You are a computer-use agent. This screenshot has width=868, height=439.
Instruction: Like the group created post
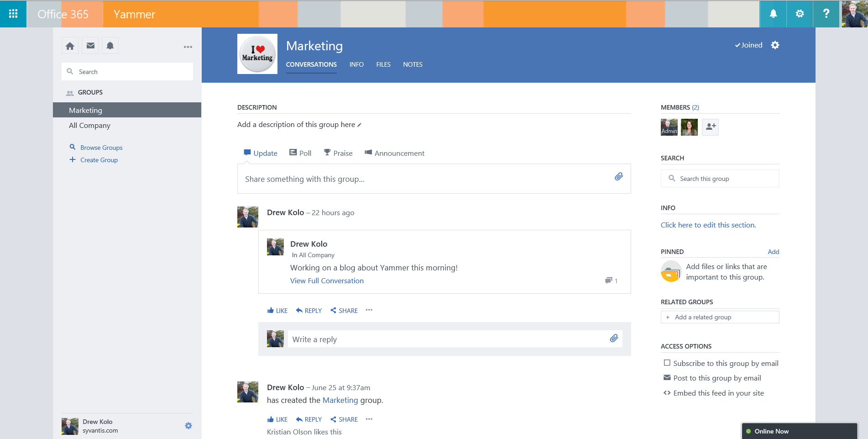tap(277, 419)
